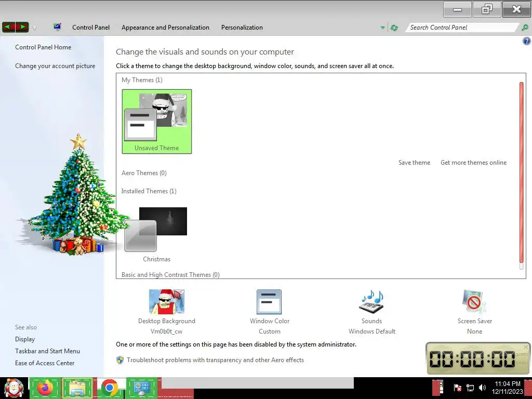Click the 00:00:00 timer gadget display
This screenshot has height=399, width=532.
[x=472, y=359]
